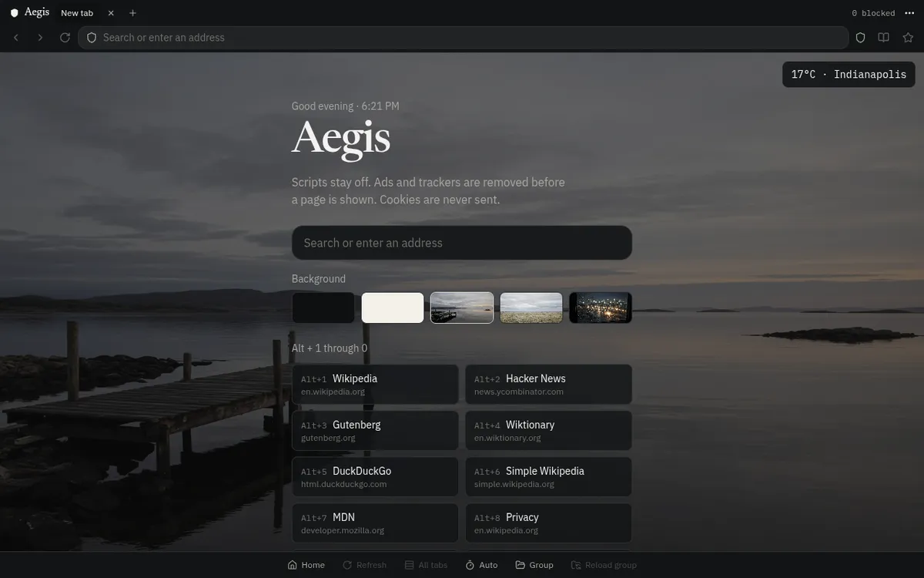The image size is (924, 578).
Task: Open protection shield icon right of address bar
Action: point(861,38)
